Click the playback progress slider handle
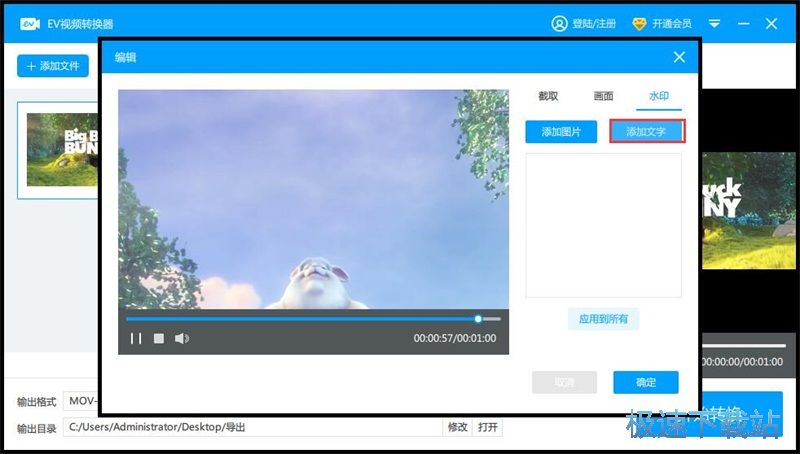The image size is (800, 454). coord(478,319)
